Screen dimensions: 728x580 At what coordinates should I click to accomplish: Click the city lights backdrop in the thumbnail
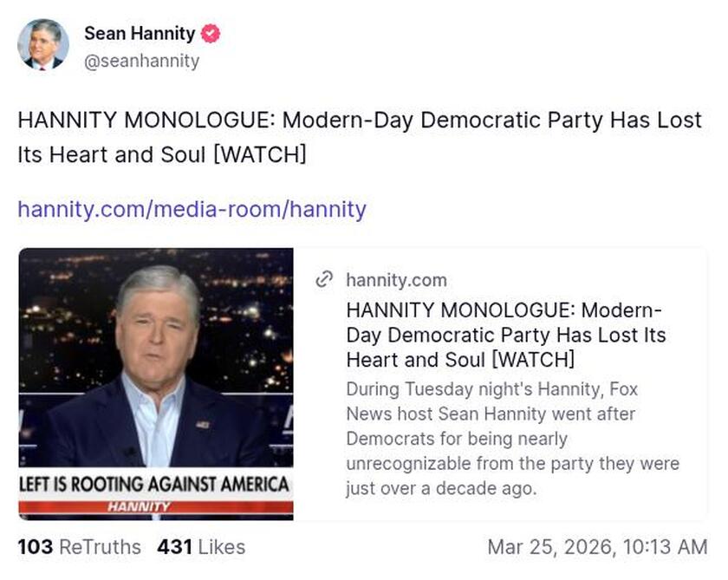[x=251, y=286]
